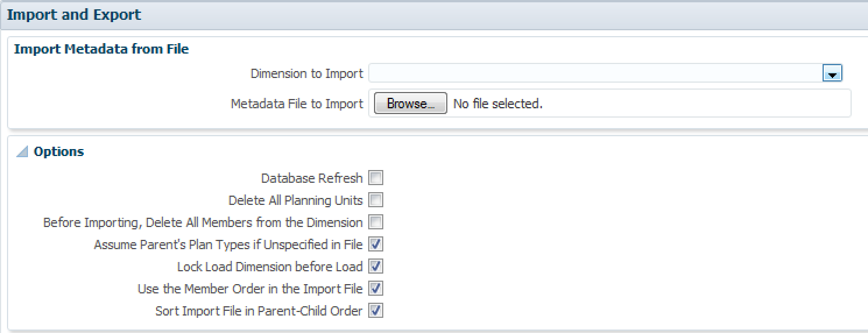The image size is (868, 333).
Task: Tick Delete All Members from the Dimension checkbox
Action: [376, 222]
